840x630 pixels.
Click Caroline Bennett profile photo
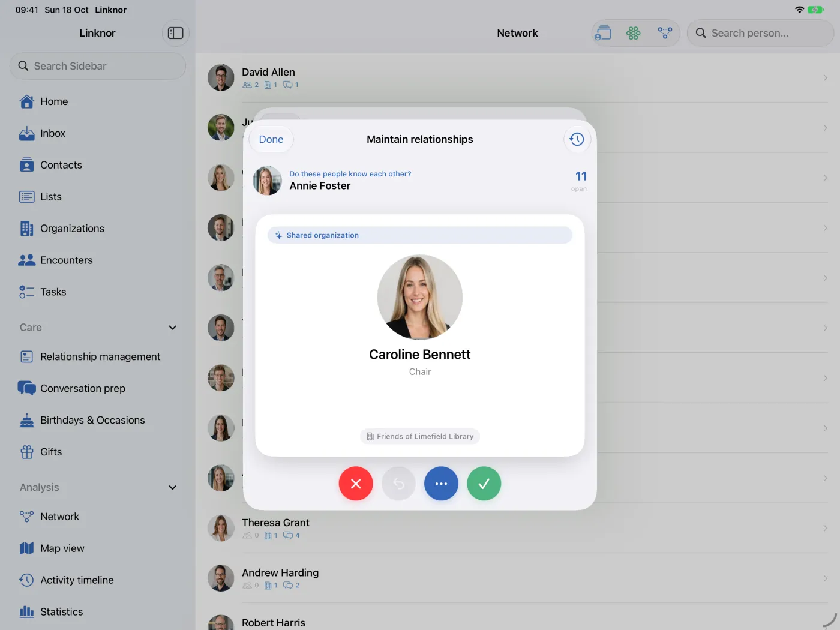coord(420,297)
